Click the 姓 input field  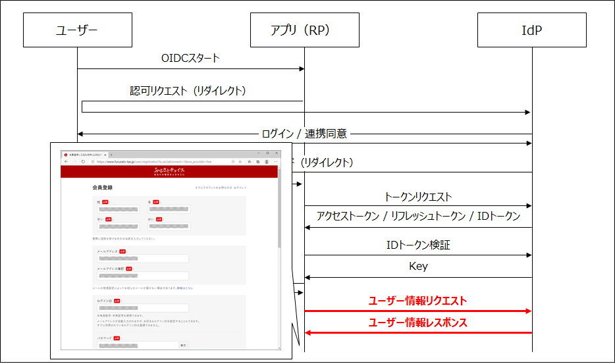point(119,209)
